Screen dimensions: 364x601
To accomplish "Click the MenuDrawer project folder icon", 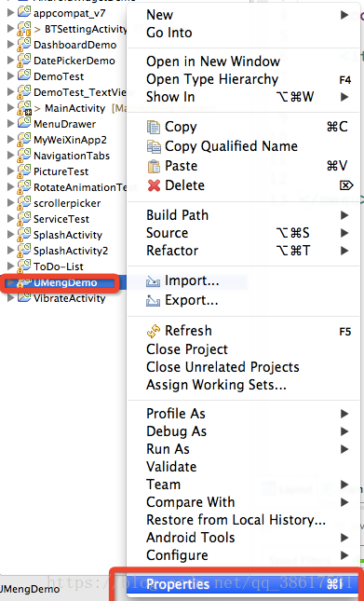I will (24, 124).
